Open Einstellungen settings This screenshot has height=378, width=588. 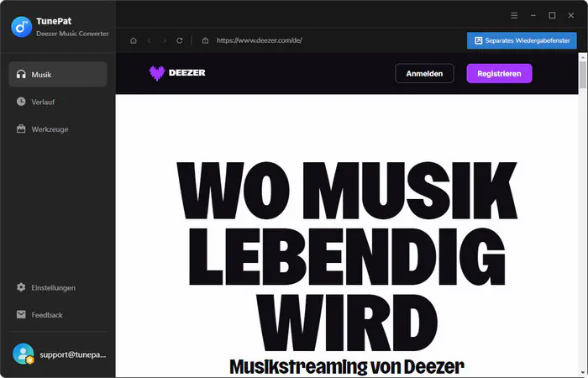[58, 287]
